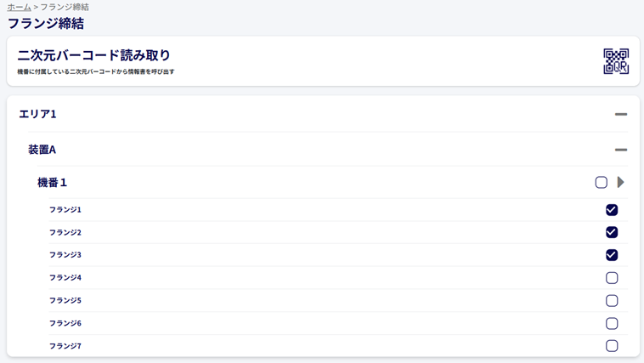Uncheck the フランジ2 checkbox

612,232
